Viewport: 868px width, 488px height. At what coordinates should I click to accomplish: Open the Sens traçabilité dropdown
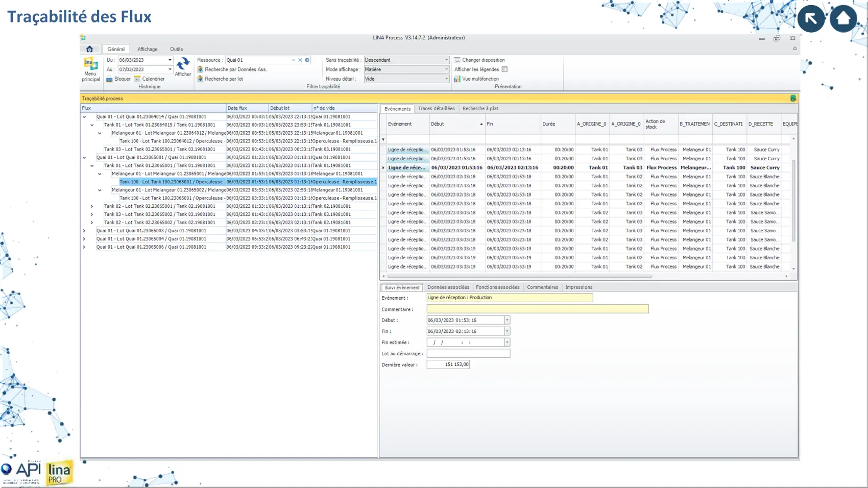coord(446,60)
